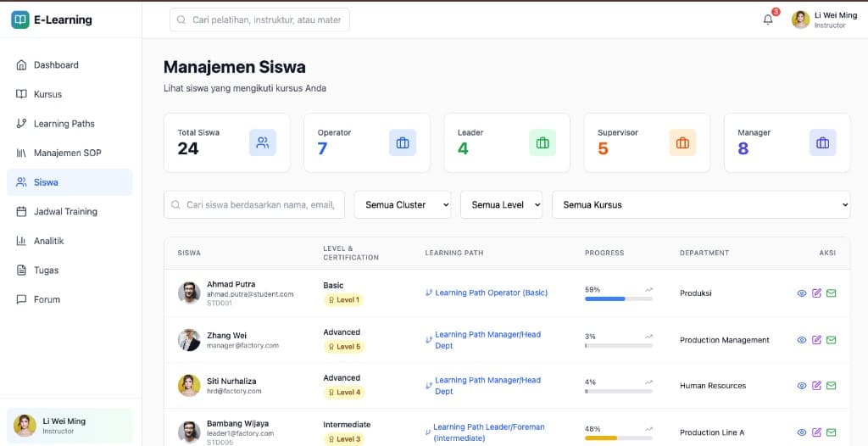
Task: Open the Semua Kursus dropdown
Action: [x=700, y=204]
